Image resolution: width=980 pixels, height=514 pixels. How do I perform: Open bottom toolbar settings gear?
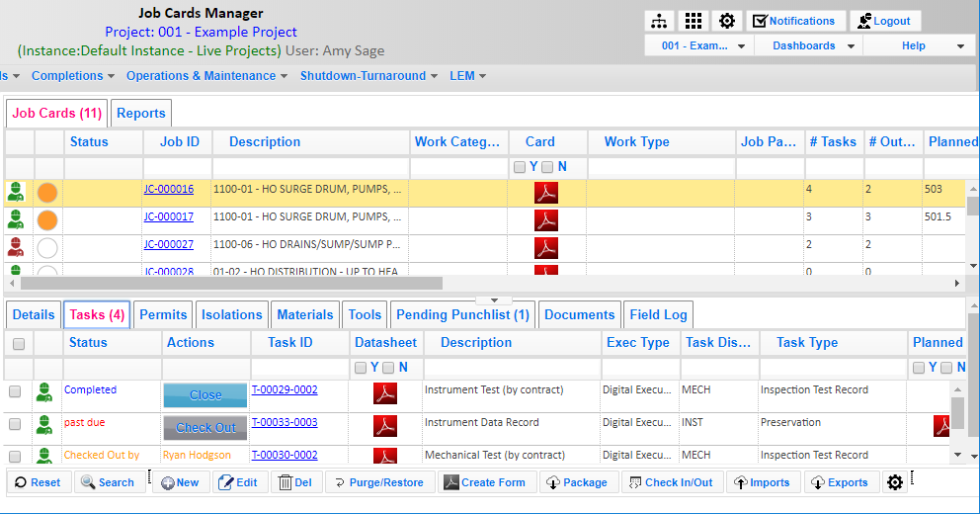895,482
